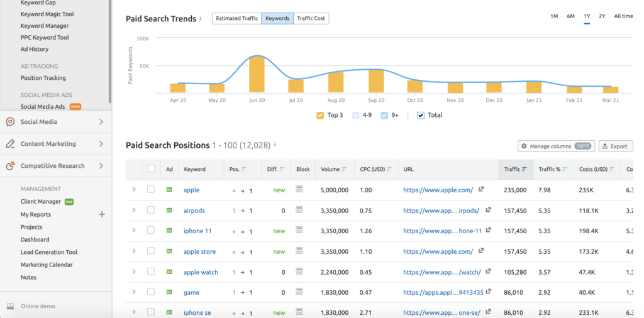Toggle the 9+ legend checkbox
Screen dimensions: 644x318
384,115
